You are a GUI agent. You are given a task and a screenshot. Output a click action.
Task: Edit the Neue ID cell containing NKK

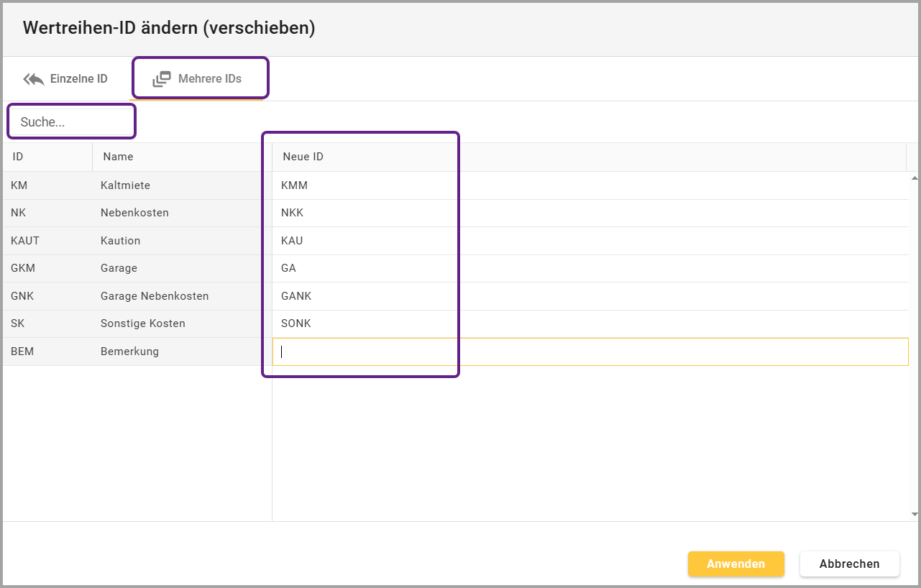click(x=359, y=213)
